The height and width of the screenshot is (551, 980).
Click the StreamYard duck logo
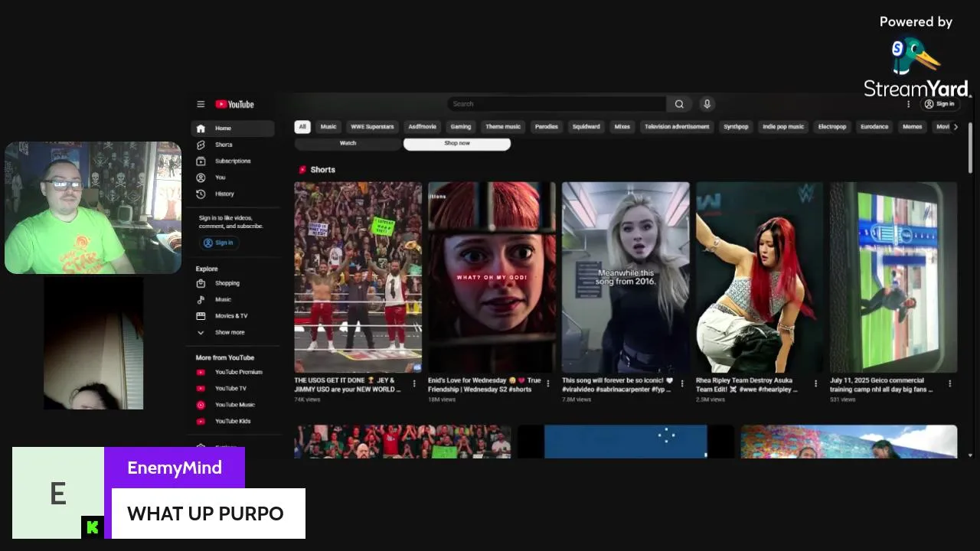pos(916,57)
